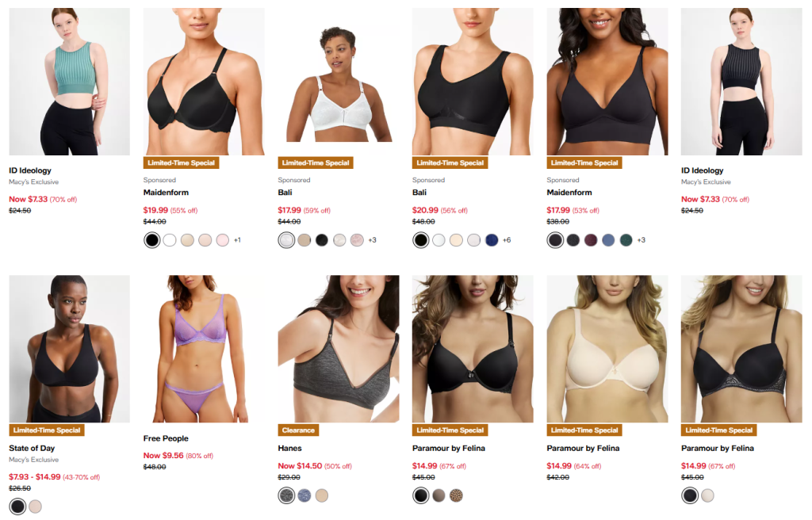Open State of Day product name
This screenshot has width=812, height=520.
[32, 448]
